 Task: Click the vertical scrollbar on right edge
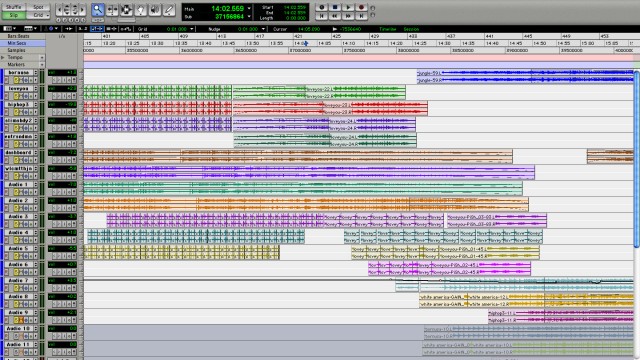[x=637, y=159]
